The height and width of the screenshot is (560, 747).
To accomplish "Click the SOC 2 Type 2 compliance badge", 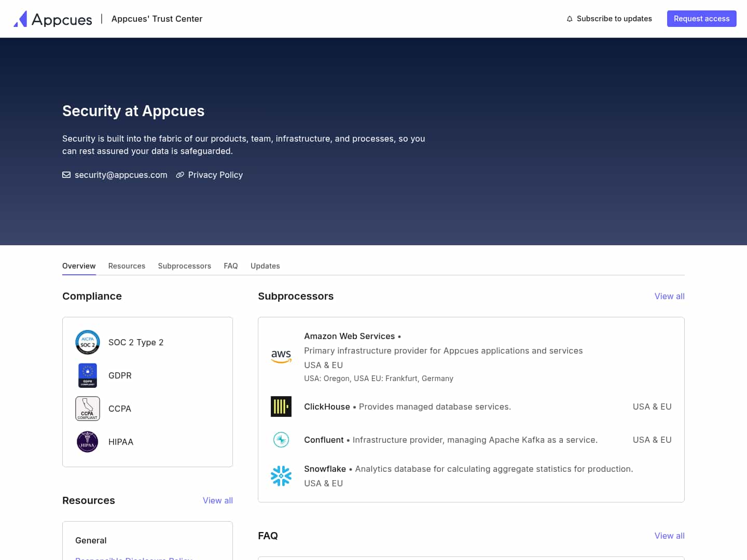I will (88, 342).
